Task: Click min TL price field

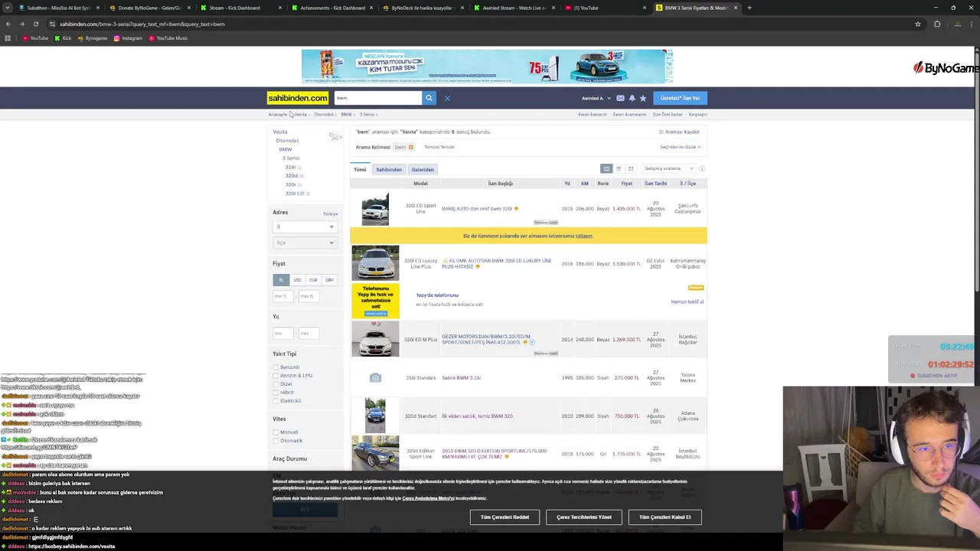Action: point(282,296)
